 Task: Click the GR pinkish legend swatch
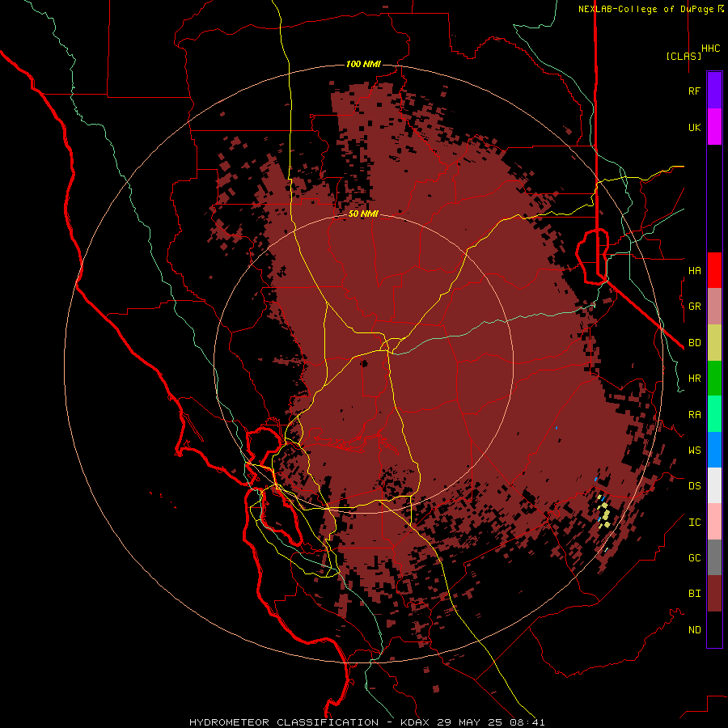coord(714,307)
